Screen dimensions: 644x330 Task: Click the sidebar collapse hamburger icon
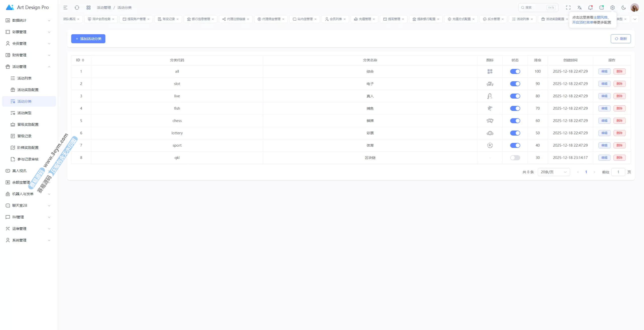(65, 8)
